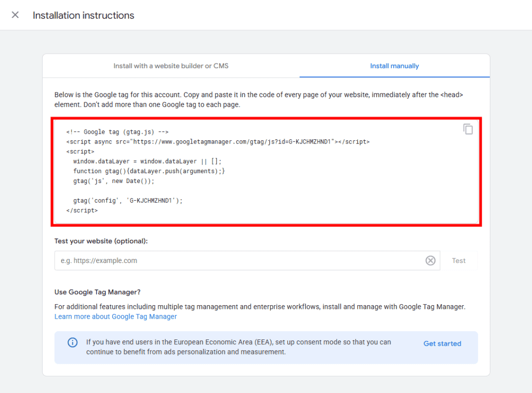
Task: Click the closing </script> tag line
Action: [x=82, y=211]
